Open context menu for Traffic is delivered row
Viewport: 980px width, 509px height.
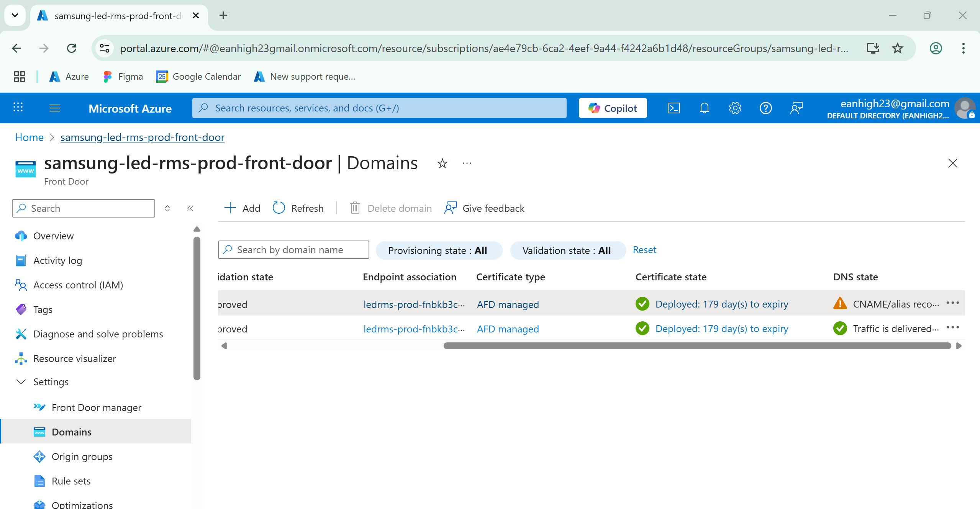952,327
